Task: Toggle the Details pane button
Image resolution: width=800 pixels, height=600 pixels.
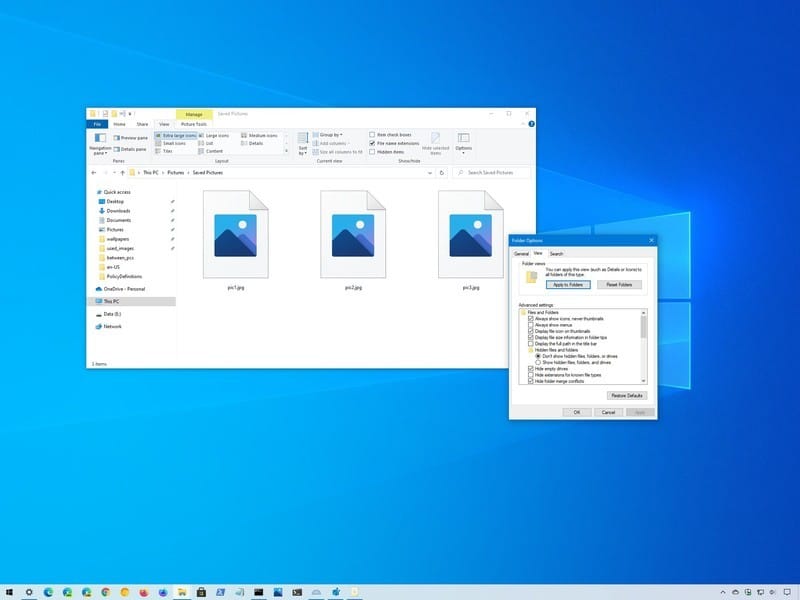Action: [x=130, y=149]
